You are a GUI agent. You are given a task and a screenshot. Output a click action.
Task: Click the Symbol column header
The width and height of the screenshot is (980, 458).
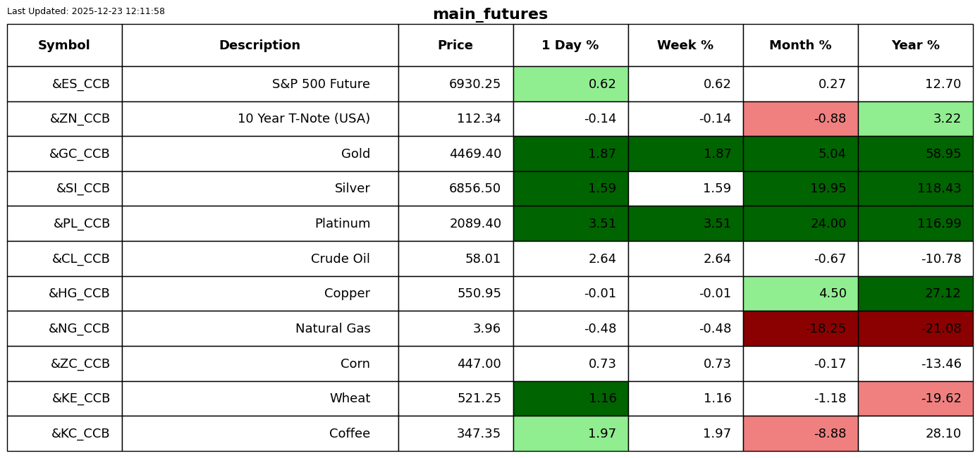pos(64,45)
